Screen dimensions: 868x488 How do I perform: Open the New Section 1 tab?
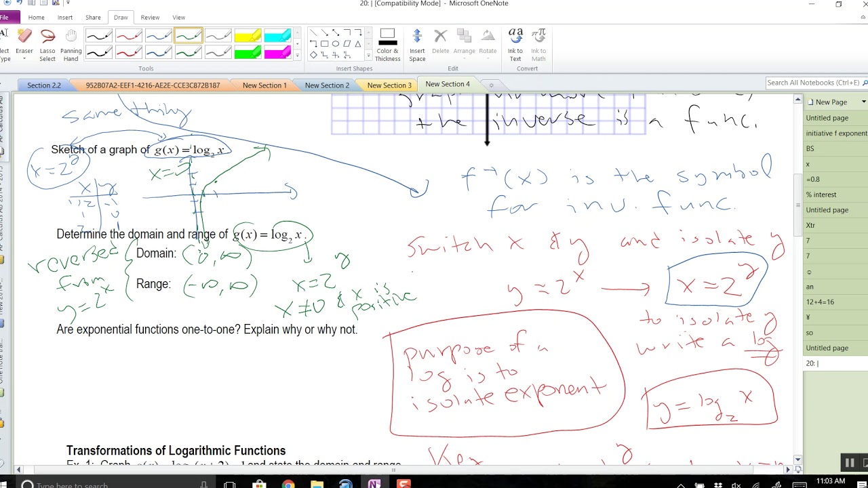tap(264, 85)
